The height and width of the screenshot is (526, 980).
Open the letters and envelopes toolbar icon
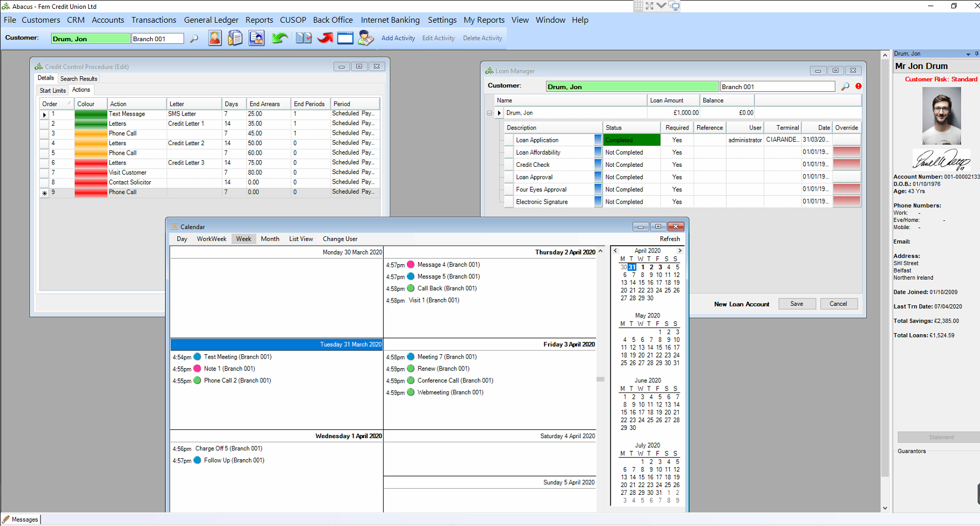(x=235, y=38)
